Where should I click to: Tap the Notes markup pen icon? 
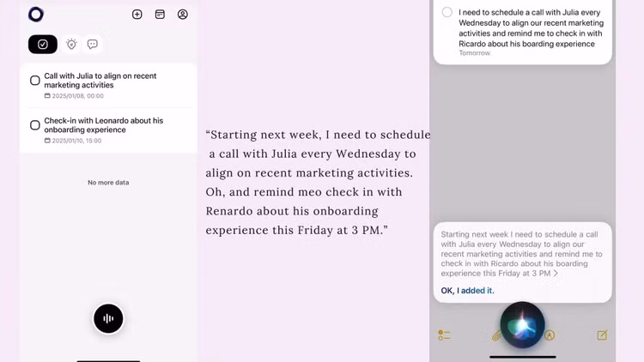pyautogui.click(x=550, y=335)
